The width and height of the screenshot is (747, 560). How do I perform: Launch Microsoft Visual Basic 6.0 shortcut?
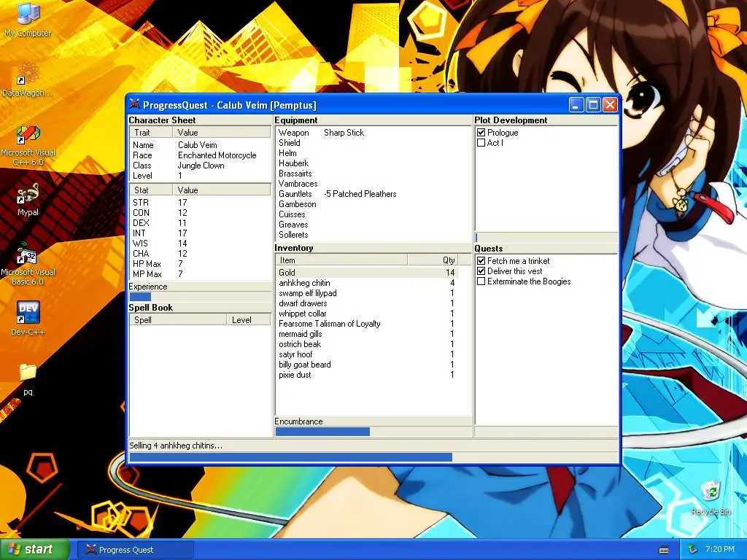click(x=28, y=265)
